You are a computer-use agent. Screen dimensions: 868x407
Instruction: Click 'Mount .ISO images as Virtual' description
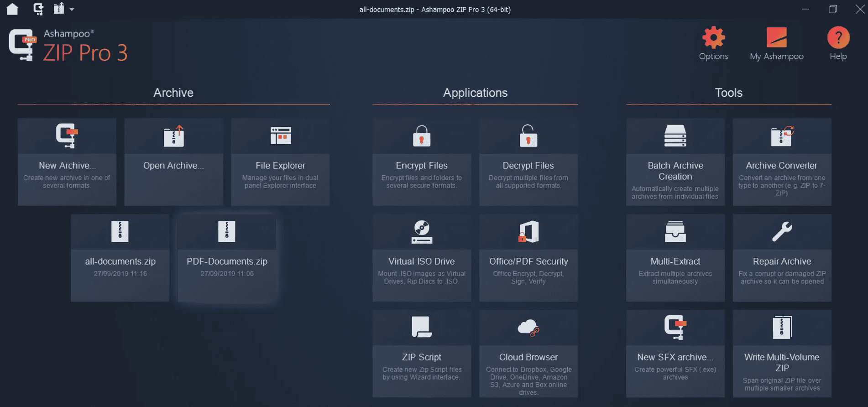(422, 277)
